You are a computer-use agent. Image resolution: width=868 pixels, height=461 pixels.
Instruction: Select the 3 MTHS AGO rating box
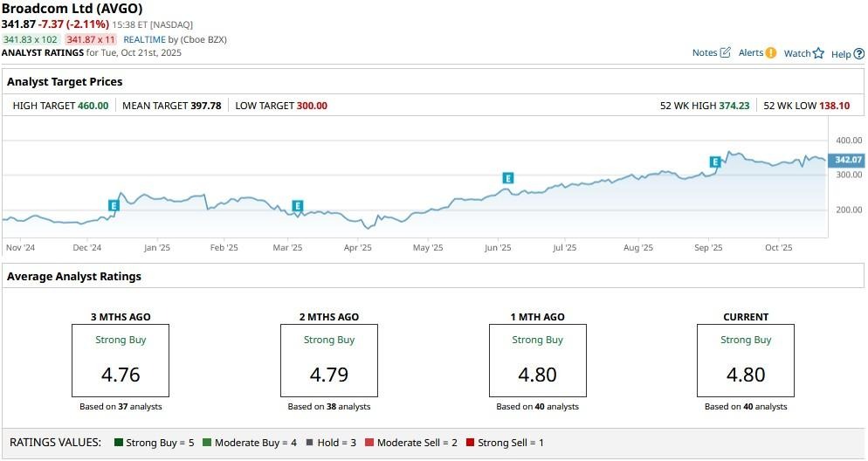(x=121, y=361)
